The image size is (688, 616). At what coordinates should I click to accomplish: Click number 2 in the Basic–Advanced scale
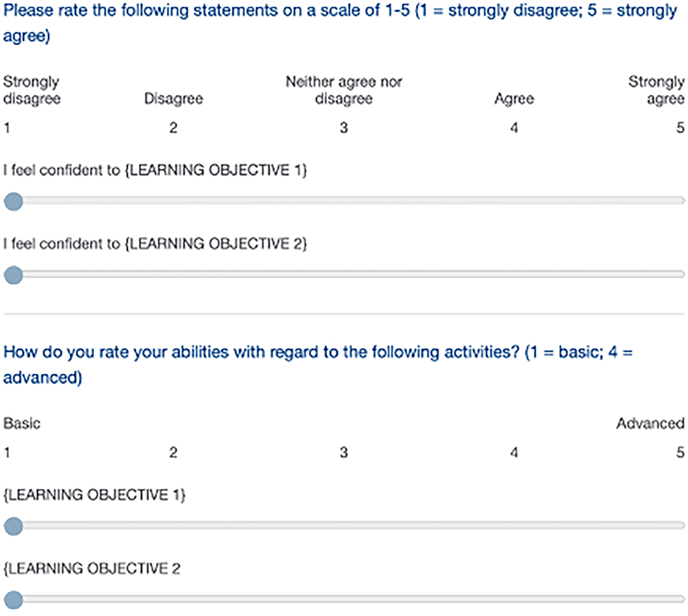point(173,452)
